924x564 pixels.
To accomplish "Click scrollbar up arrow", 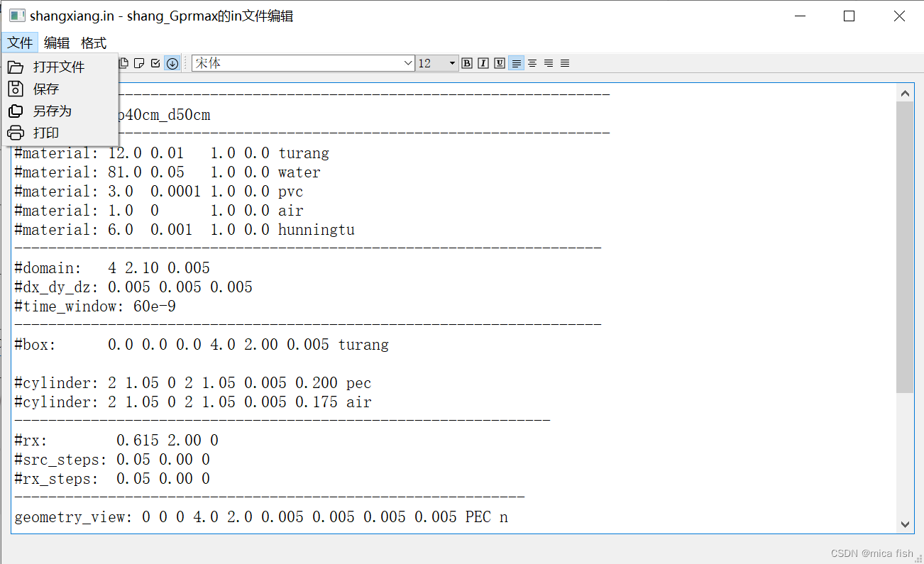I will [905, 93].
